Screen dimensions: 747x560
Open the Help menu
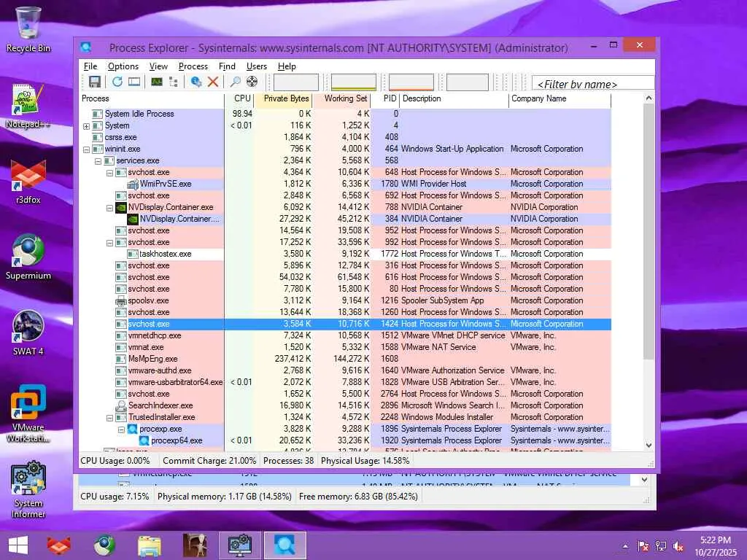click(287, 66)
